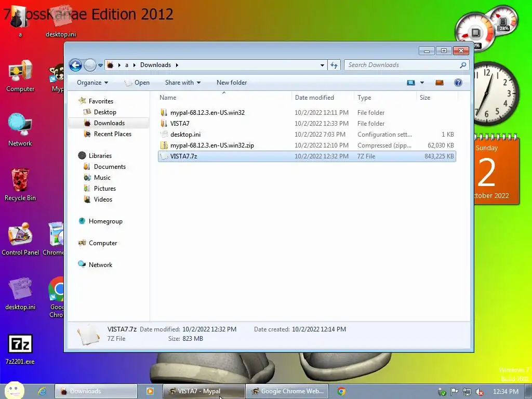
Task: Click the refresh button beside address bar
Action: click(x=334, y=65)
